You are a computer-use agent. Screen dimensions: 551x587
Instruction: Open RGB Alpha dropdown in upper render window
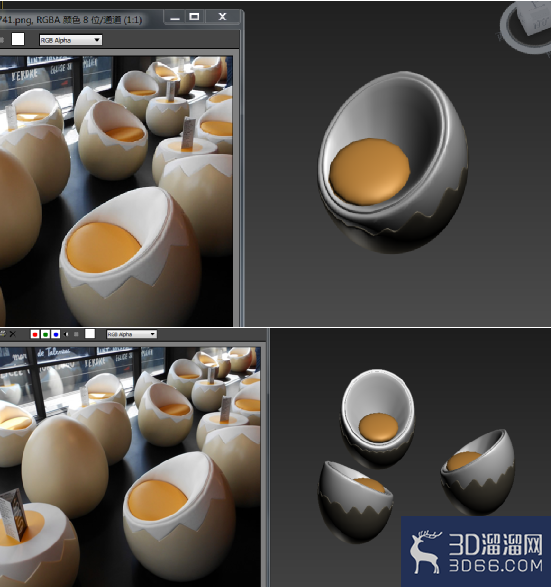coord(71,40)
